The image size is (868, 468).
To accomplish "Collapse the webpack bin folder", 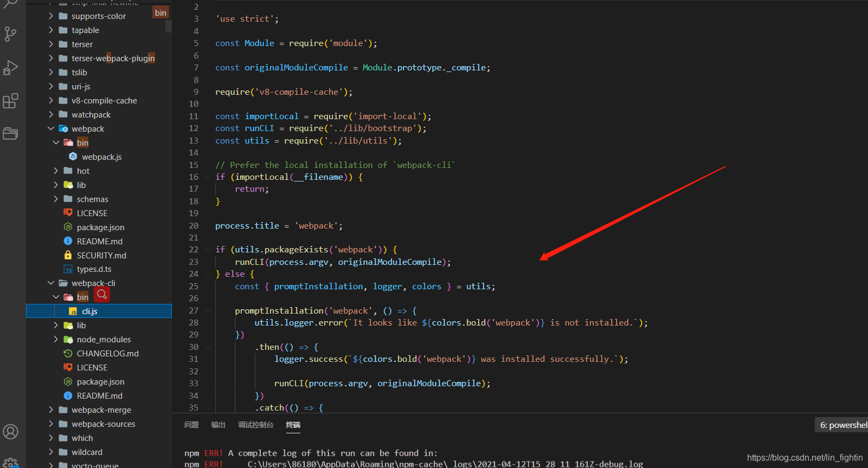I will [x=56, y=142].
